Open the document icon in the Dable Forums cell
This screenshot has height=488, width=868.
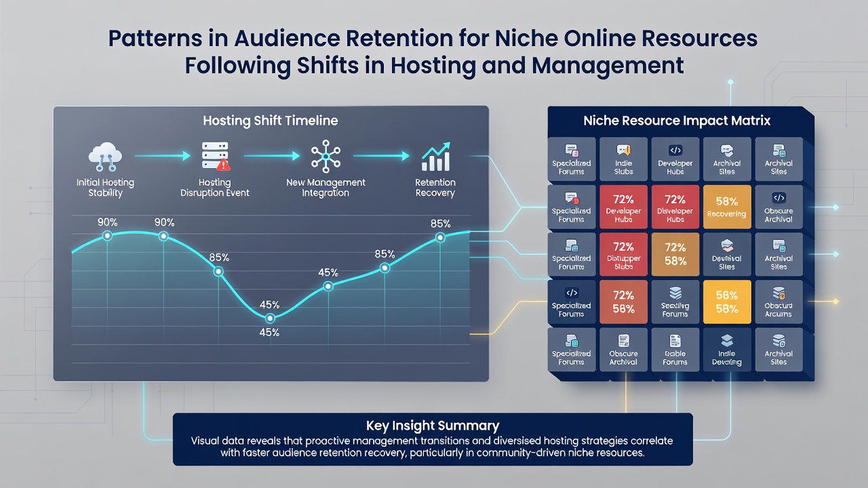(675, 341)
